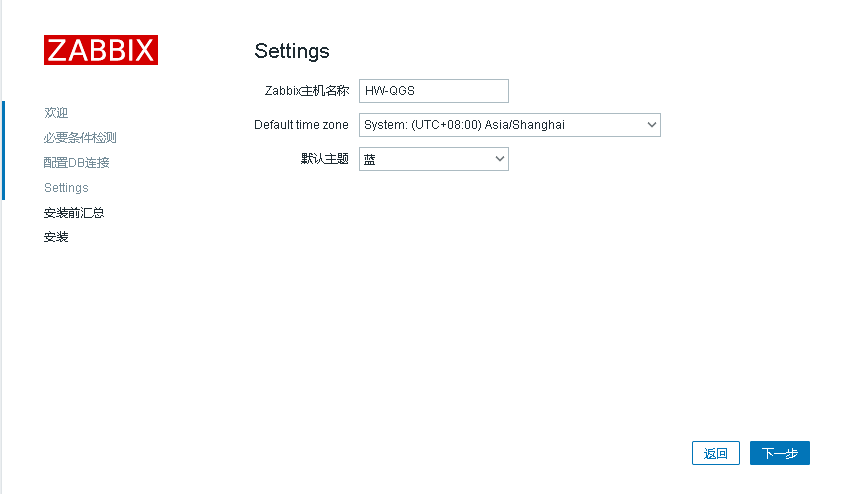This screenshot has height=494, width=843.
Task: Click the Default time zone label
Action: [301, 125]
